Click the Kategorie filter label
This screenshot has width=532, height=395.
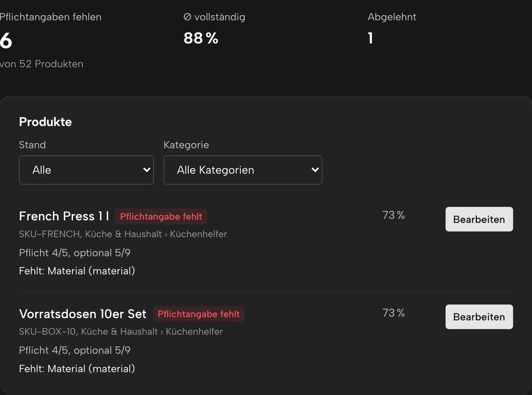[186, 145]
